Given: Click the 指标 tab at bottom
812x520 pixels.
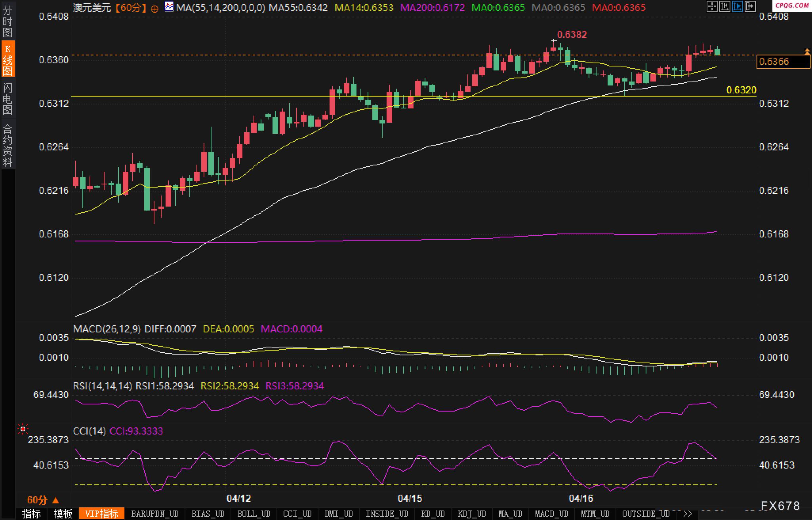Looking at the screenshot, I should [32, 514].
